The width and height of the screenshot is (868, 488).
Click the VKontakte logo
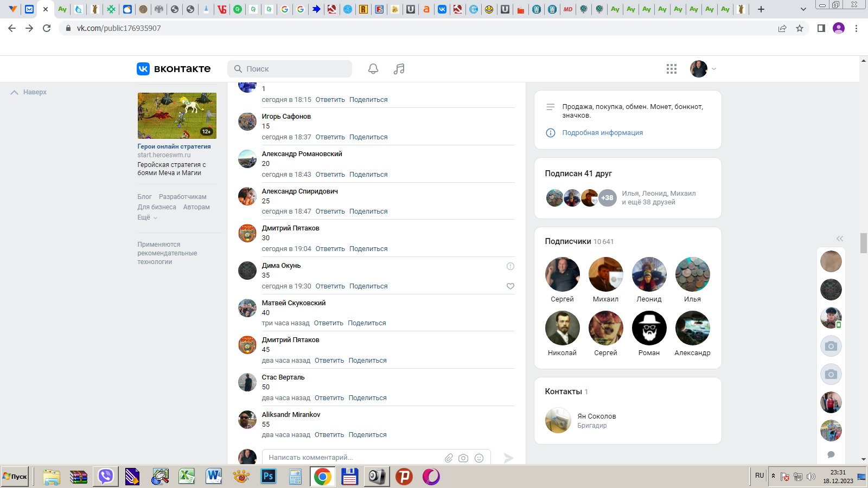pos(174,69)
